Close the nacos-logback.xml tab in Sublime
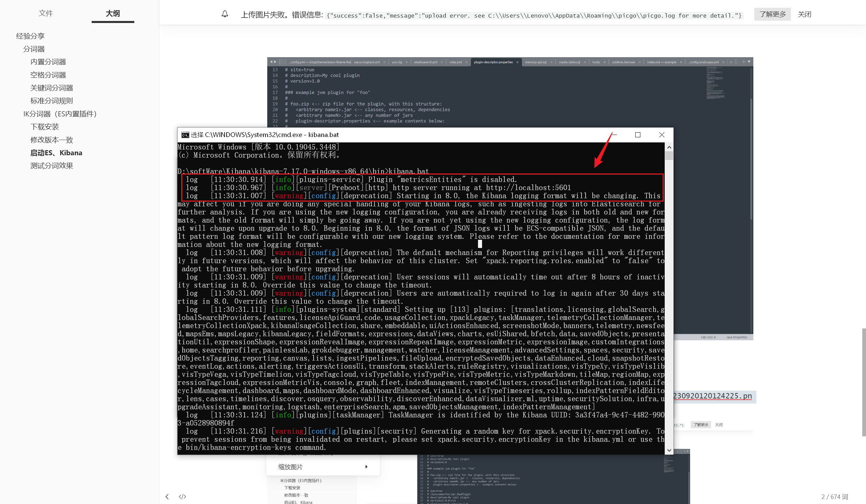Screen dimensions: 866x504 coord(384,62)
